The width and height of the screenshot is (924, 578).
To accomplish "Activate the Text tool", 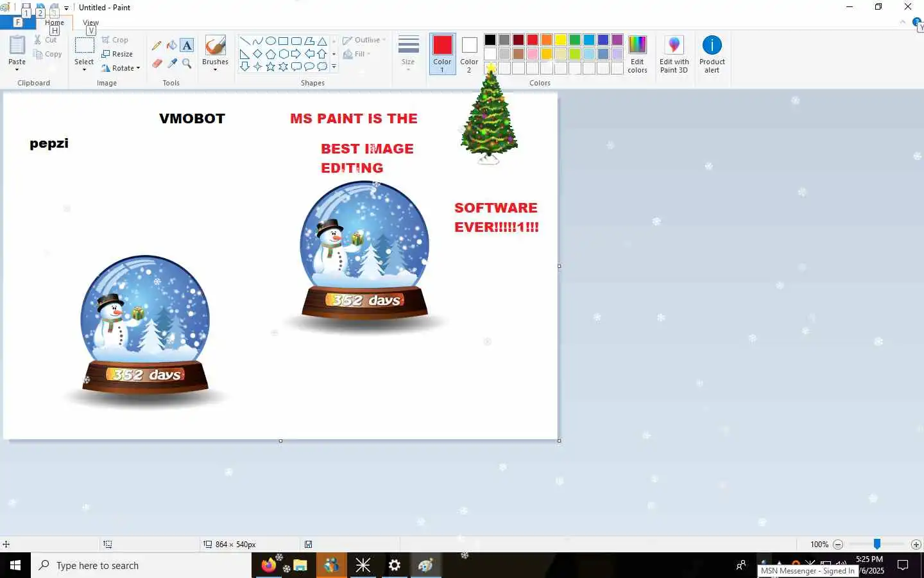I will click(187, 46).
